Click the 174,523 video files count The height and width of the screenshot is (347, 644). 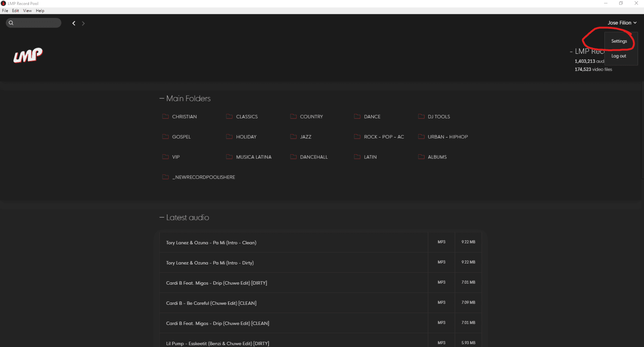click(x=593, y=69)
